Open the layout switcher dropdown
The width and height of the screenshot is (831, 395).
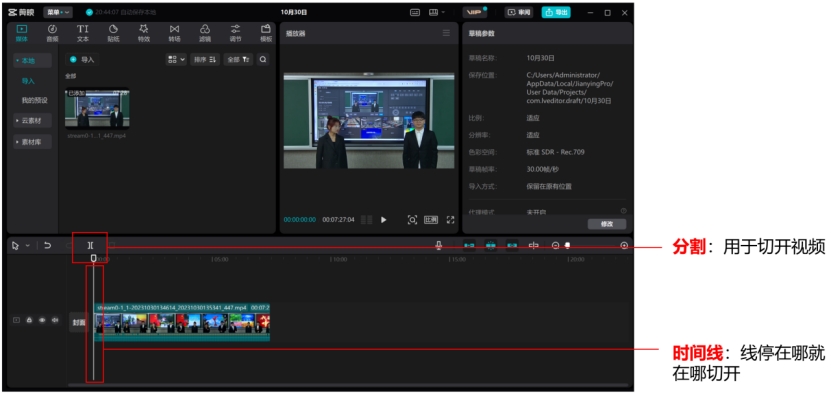436,12
